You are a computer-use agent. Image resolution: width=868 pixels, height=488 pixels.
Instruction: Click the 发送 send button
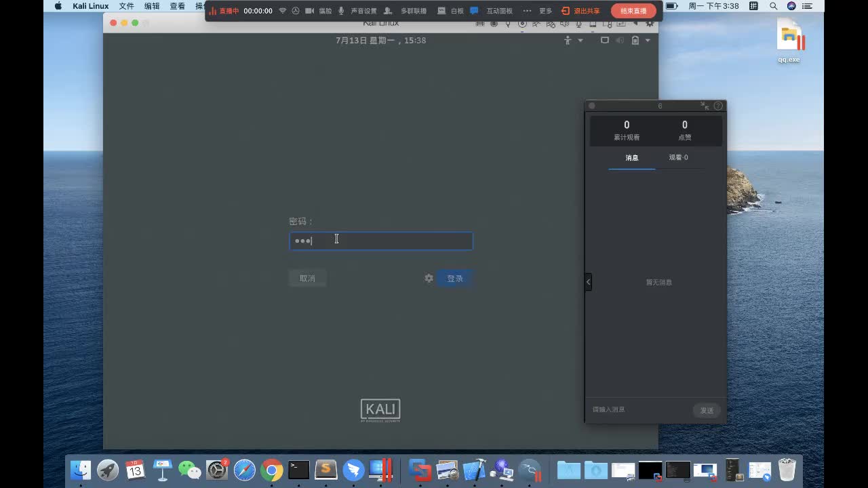click(707, 410)
